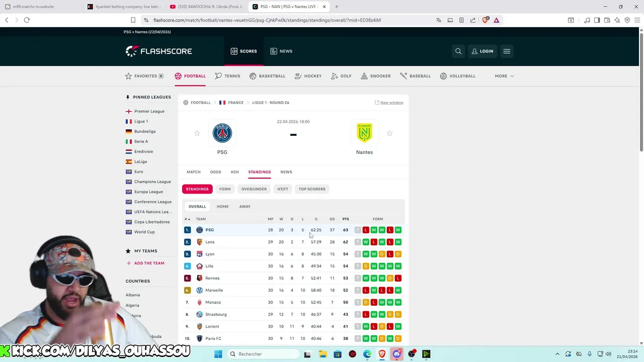Open match in New window

pyautogui.click(x=389, y=103)
